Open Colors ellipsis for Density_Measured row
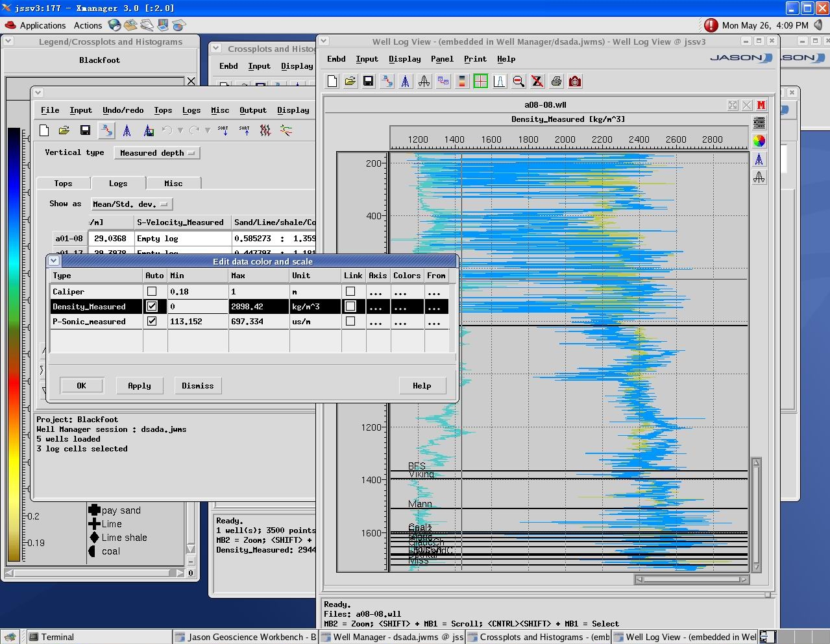This screenshot has width=830, height=644. (x=400, y=306)
